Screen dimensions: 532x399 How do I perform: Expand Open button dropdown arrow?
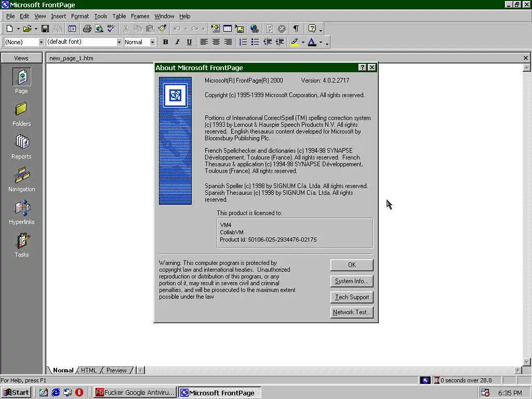tap(36, 29)
